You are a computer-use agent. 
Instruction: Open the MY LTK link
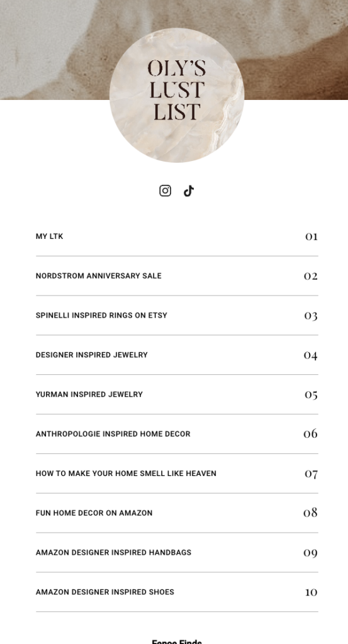click(x=177, y=236)
